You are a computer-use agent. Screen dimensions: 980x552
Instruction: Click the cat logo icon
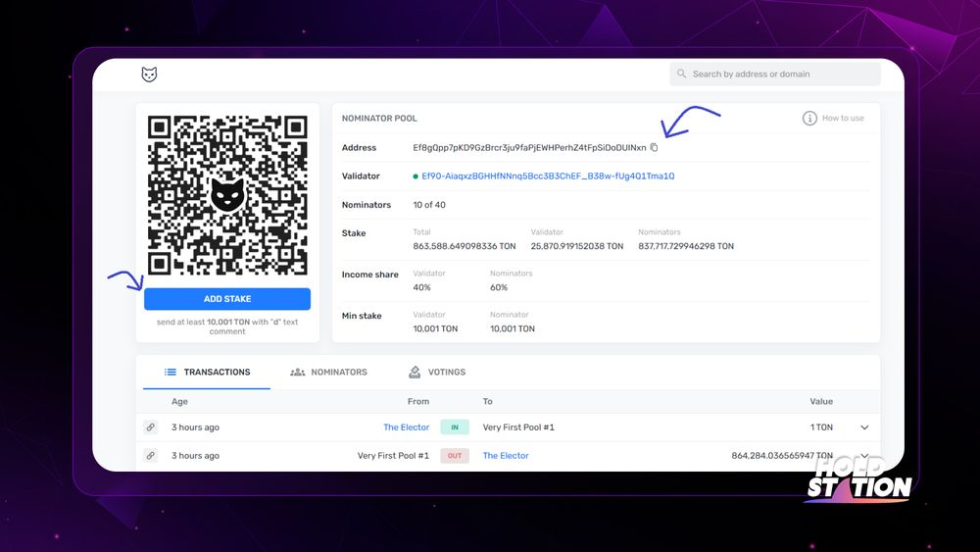tap(149, 75)
